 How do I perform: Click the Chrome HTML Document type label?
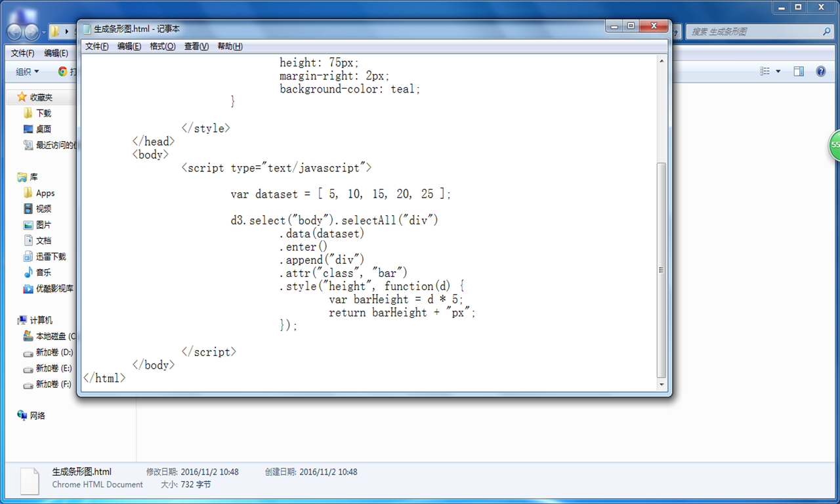tap(98, 485)
